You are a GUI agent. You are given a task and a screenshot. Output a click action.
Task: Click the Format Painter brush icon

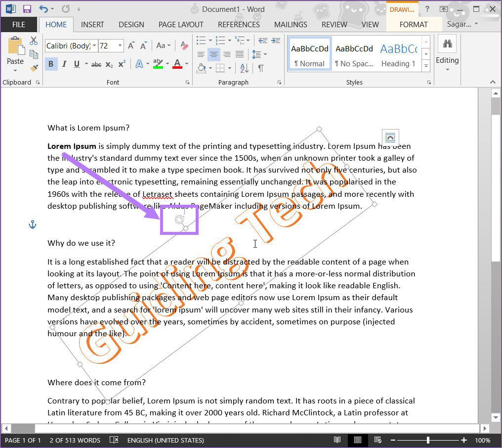pos(34,68)
